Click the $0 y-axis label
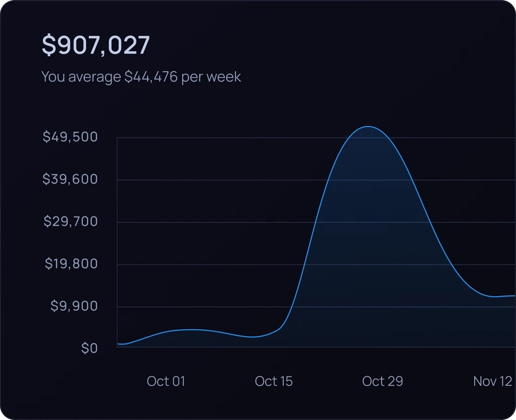516x420 pixels. coord(90,348)
